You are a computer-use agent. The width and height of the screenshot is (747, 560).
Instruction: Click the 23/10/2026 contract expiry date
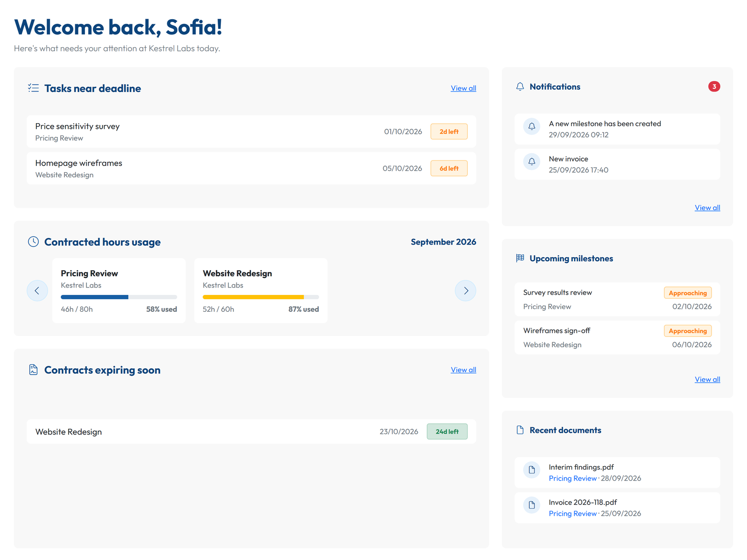[399, 432]
